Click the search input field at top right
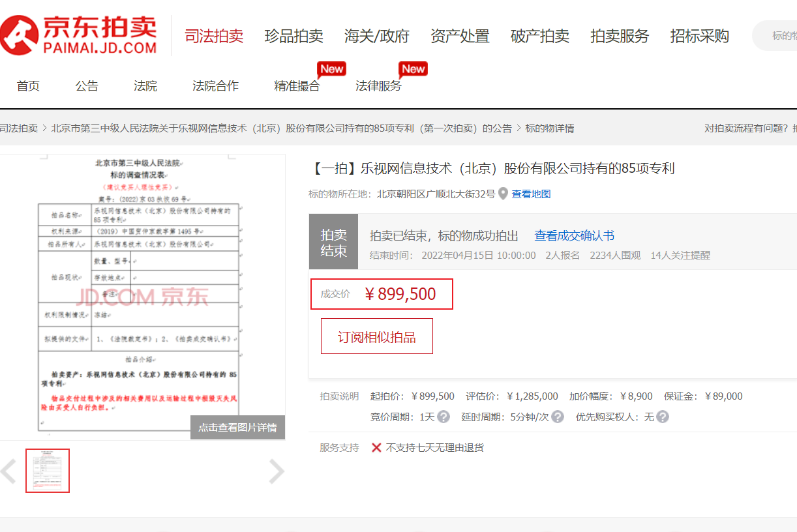The image size is (797, 532). coord(779,36)
